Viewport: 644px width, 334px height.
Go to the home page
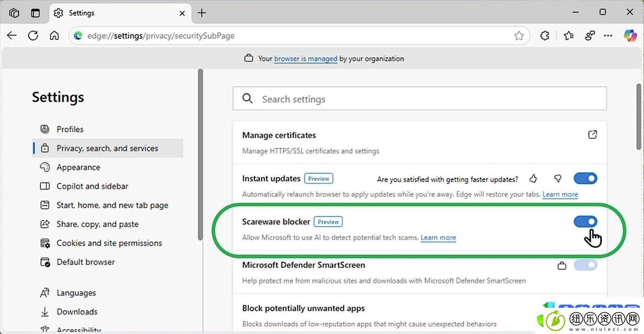[x=54, y=35]
